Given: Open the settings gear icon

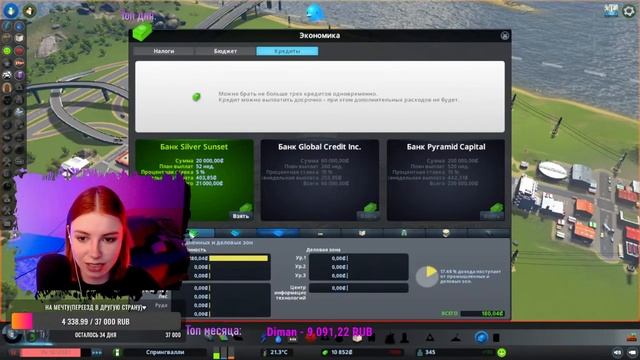Looking at the screenshot, I should pos(629,11).
